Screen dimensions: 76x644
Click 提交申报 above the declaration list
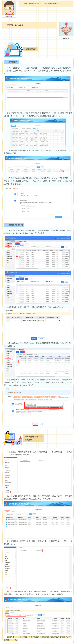(14, 126)
